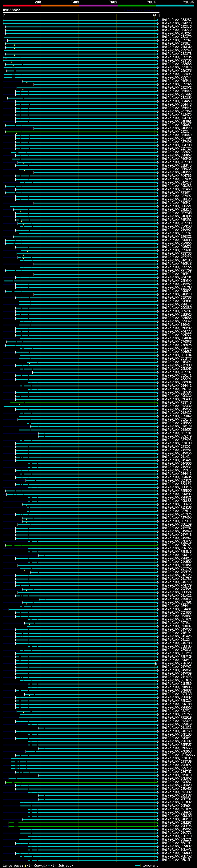The image size is (197, 868).
Task: Select hit label UniRef100_A9RAS2
Action: click(177, 125)
